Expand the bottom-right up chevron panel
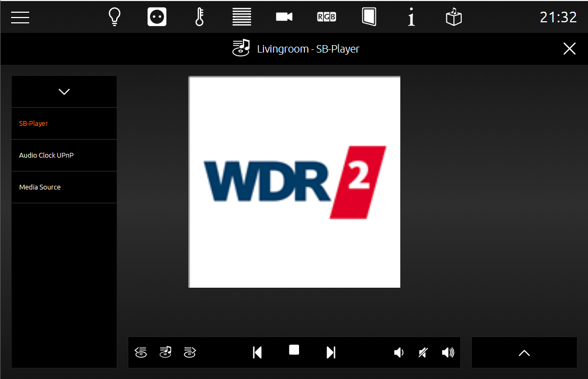Image resolution: width=588 pixels, height=379 pixels. coord(524,353)
